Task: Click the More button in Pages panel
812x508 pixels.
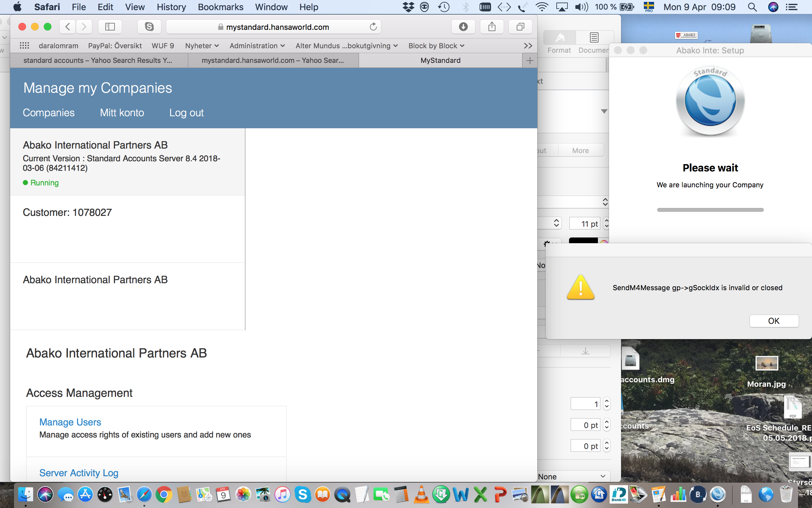Action: 580,150
